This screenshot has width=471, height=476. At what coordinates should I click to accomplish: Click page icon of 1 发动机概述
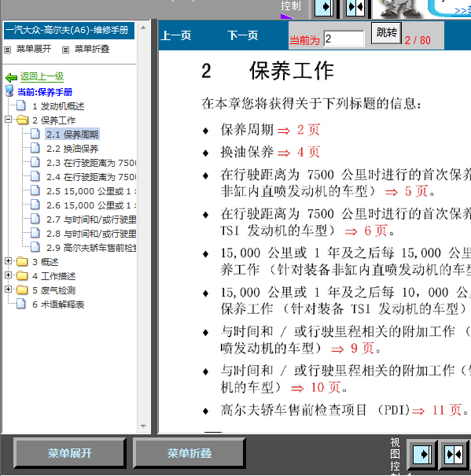pos(21,105)
